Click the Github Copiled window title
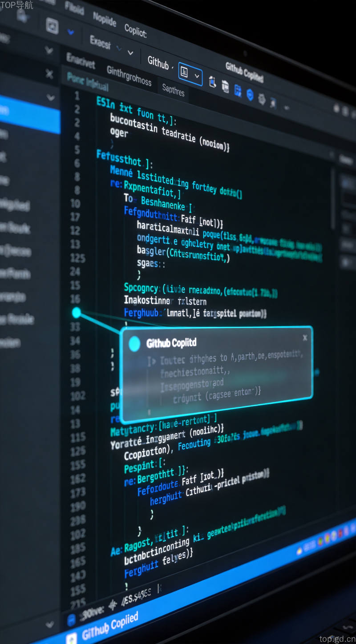The width and height of the screenshot is (356, 644). [x=244, y=72]
